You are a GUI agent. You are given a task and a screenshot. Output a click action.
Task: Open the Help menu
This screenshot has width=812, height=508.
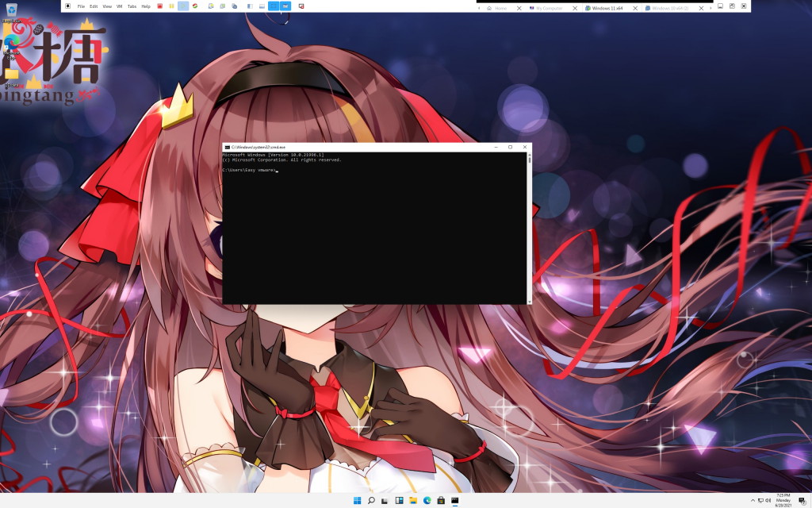pyautogui.click(x=146, y=6)
